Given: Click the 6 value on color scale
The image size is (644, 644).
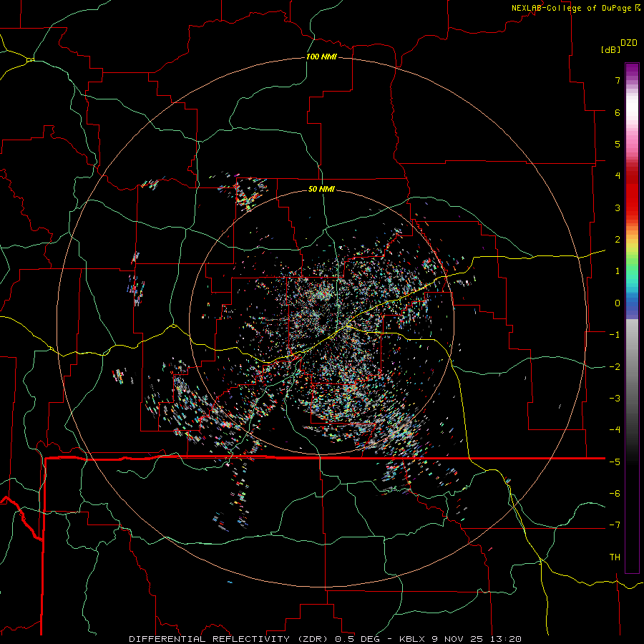Looking at the screenshot, I should click(618, 112).
